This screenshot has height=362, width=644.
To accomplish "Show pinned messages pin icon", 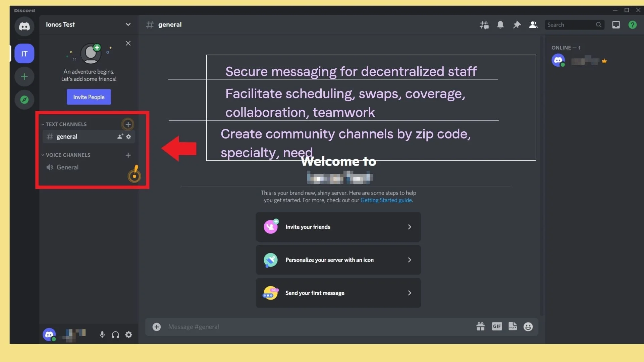I will click(x=517, y=25).
